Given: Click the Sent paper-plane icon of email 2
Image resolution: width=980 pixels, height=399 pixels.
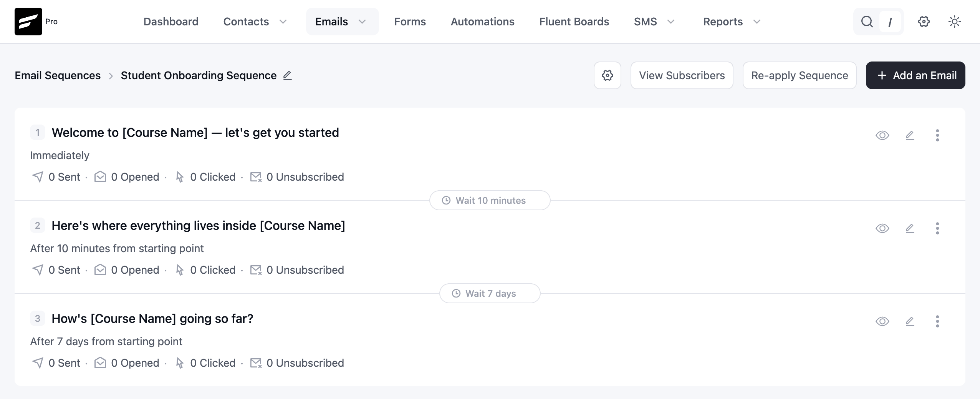Looking at the screenshot, I should click(38, 270).
